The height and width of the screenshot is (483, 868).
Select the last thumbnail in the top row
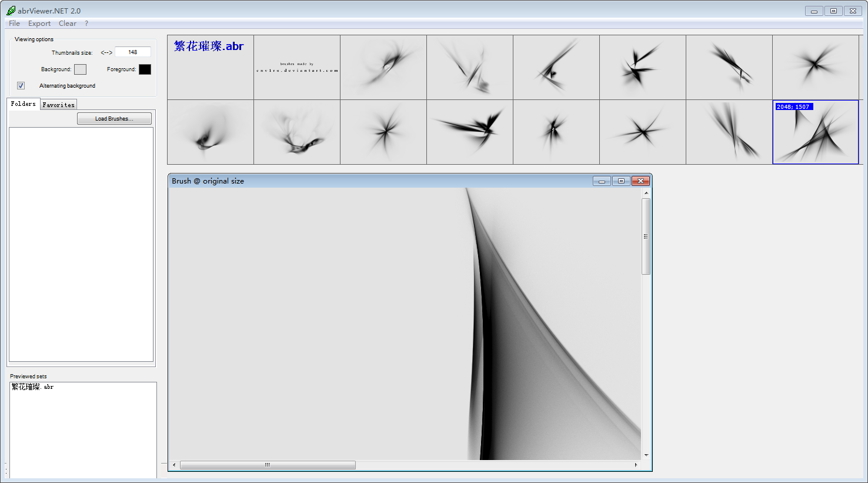coord(816,67)
